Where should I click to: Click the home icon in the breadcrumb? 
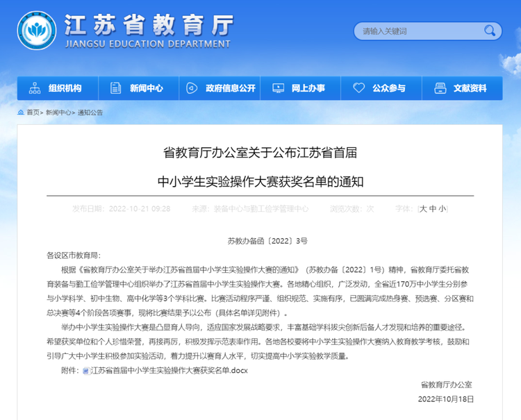[21, 112]
